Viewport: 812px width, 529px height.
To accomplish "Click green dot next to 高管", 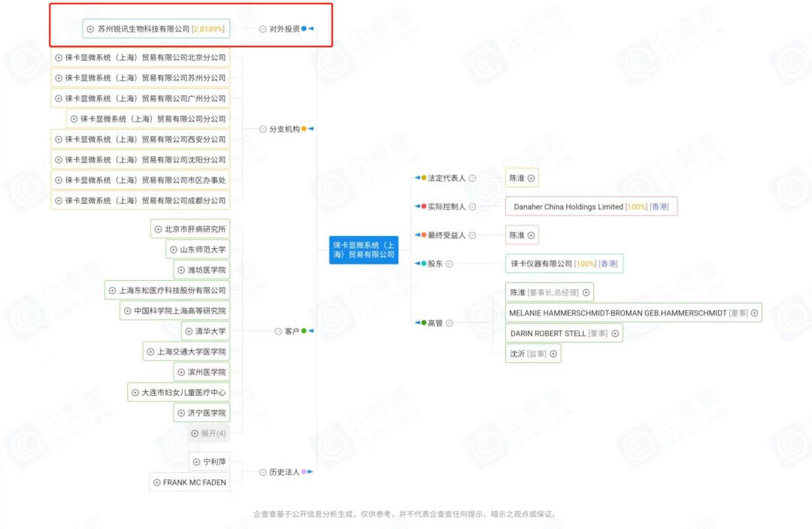I will [x=423, y=323].
